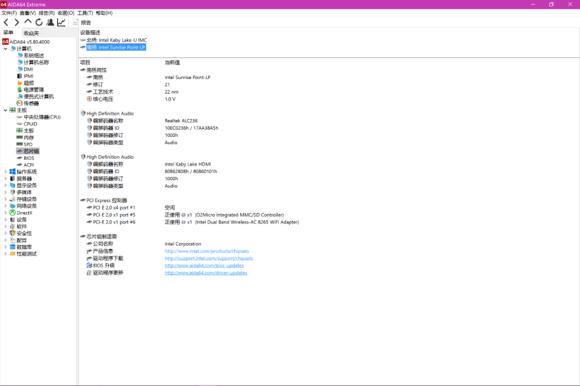
Task: Expand the DirectX tree branch
Action: (x=6, y=213)
